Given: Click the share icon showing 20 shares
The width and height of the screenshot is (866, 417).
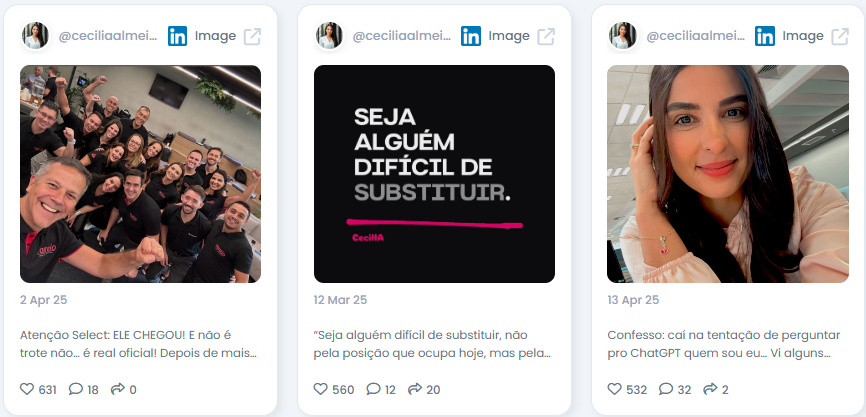Looking at the screenshot, I should click(x=415, y=389).
